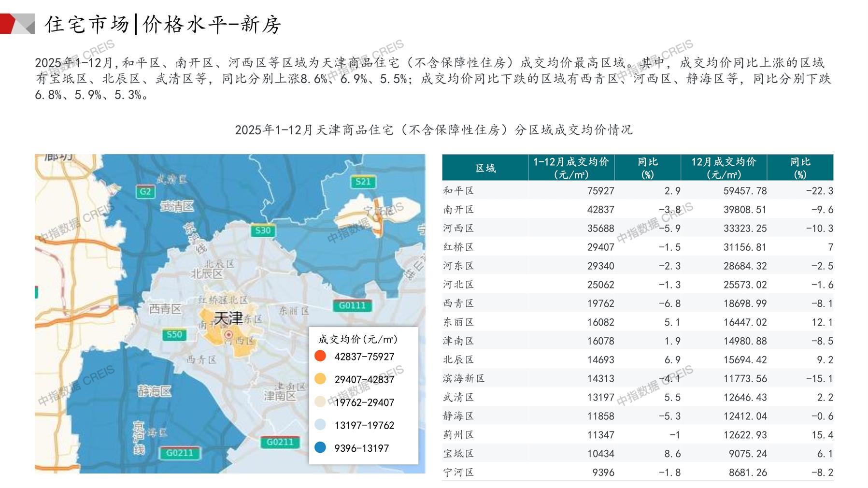The height and width of the screenshot is (488, 868).
Task: Click the large 天津 city label on map
Action: point(228,318)
